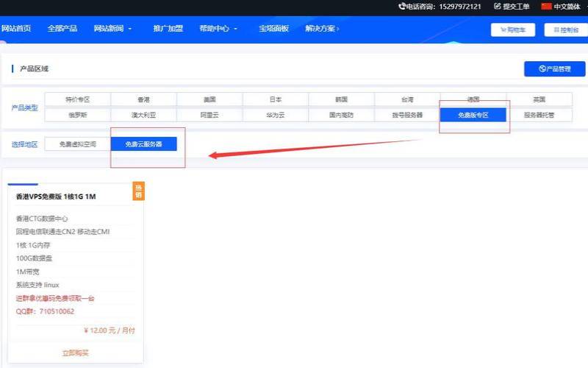This screenshot has height=368, width=588.
Task: Go to 全部产品 in the navigation bar
Action: point(62,29)
